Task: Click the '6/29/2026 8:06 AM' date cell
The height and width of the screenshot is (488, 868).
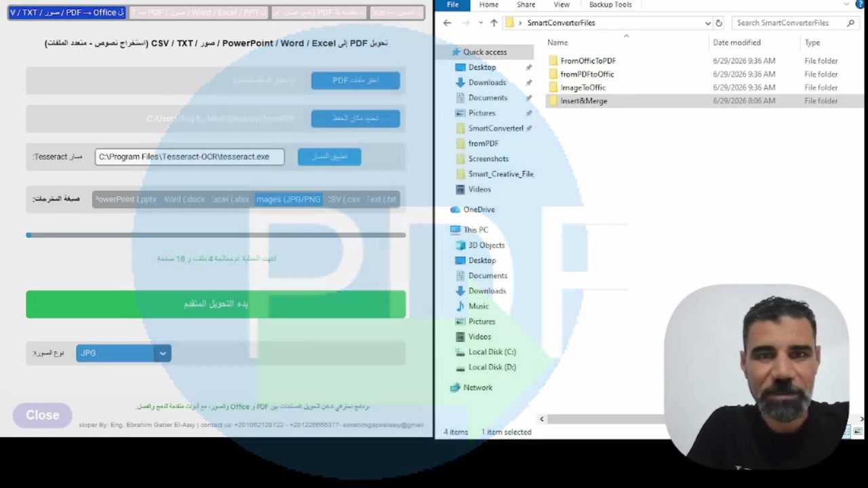Action: pyautogui.click(x=744, y=101)
